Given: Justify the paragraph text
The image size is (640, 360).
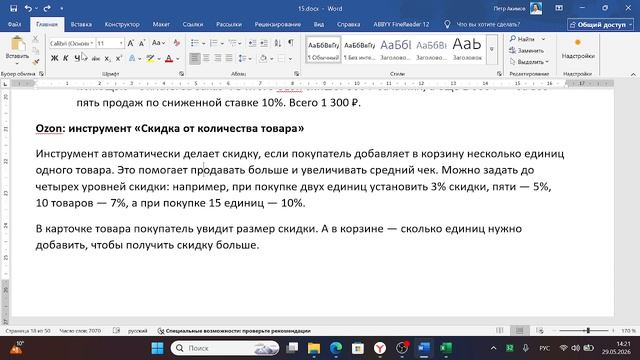Looking at the screenshot, I should (229, 59).
